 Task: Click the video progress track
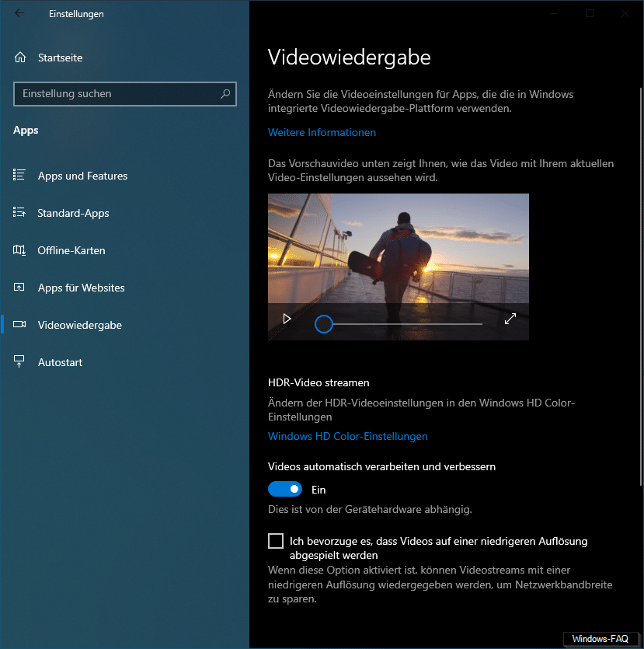(407, 323)
